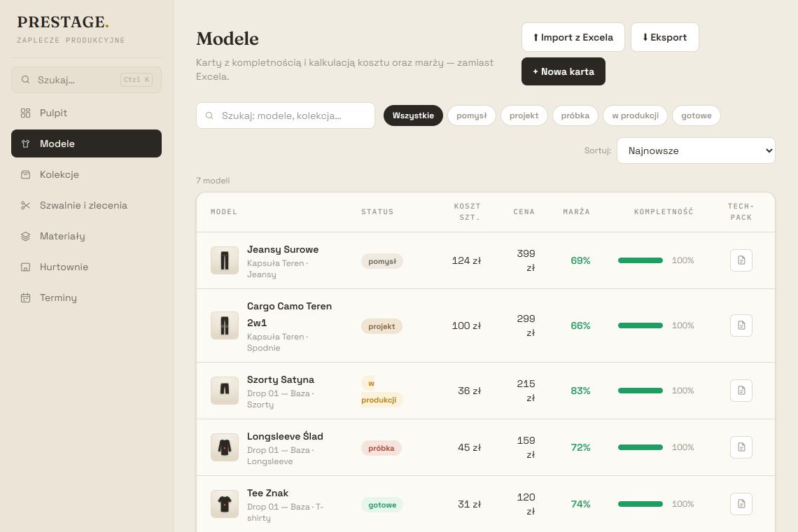
Task: Open Cargo Camo Teren 2w1 thumbnail
Action: click(225, 325)
